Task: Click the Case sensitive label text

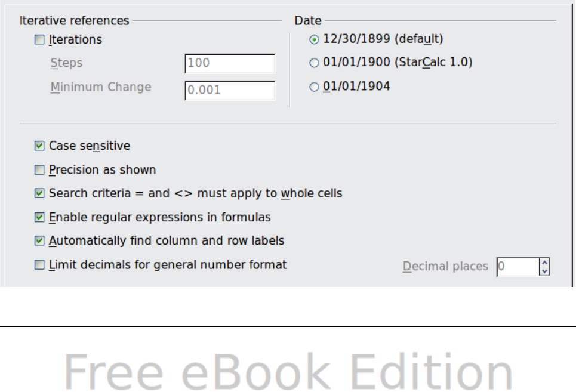Action: click(90, 146)
